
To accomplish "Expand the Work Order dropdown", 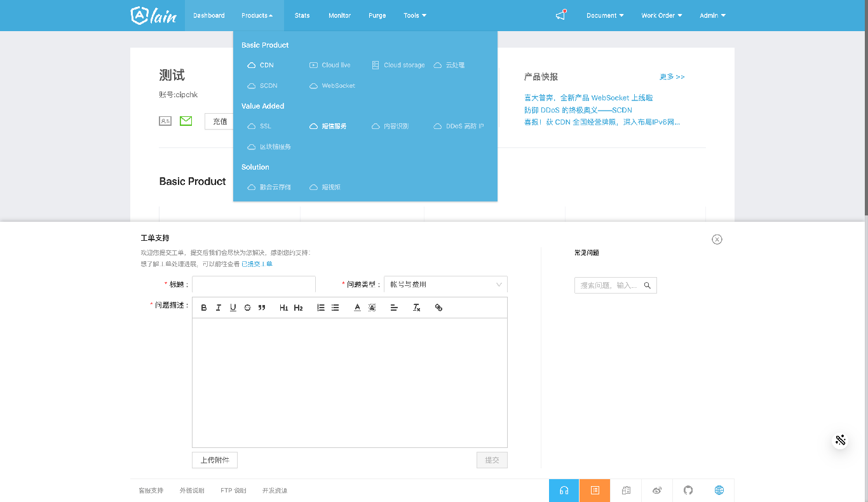I will click(x=661, y=15).
